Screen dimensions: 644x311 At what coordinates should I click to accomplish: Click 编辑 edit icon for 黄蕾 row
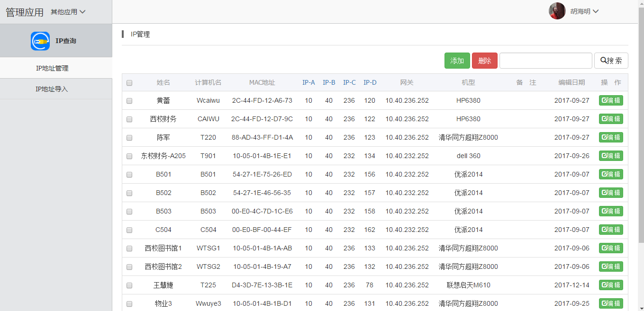611,100
